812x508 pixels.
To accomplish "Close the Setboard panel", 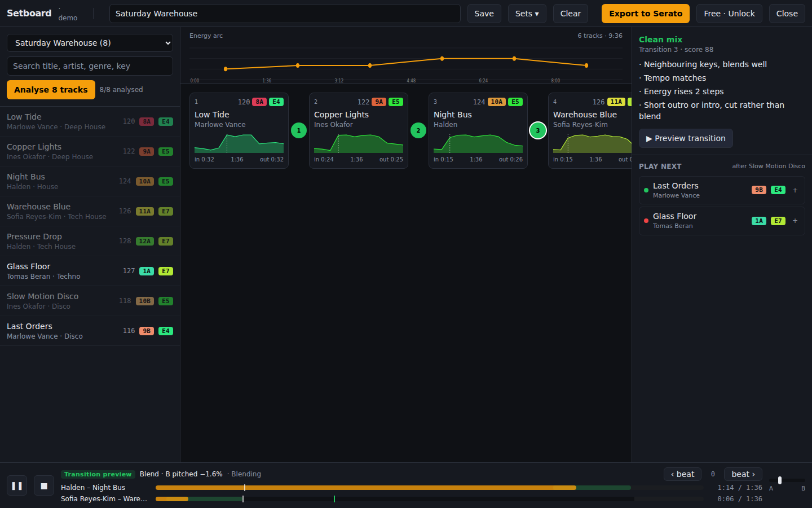I will (x=787, y=14).
